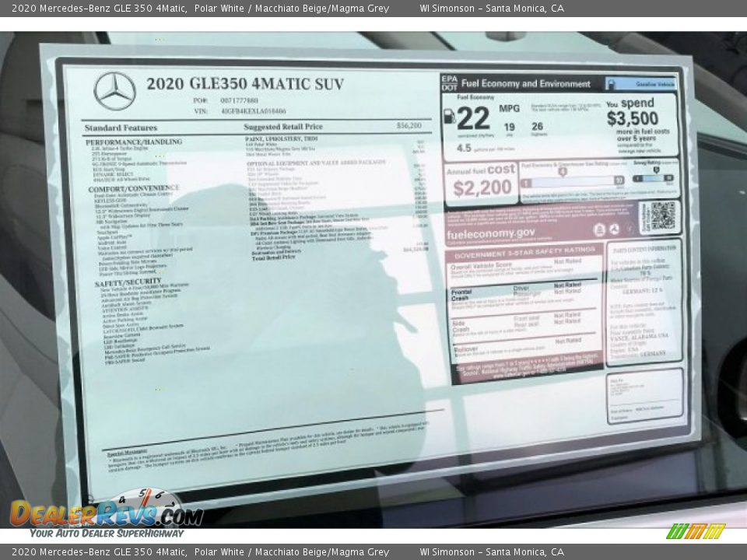
Task: Click the SAFETY/SECURITY section title
Action: tap(128, 283)
